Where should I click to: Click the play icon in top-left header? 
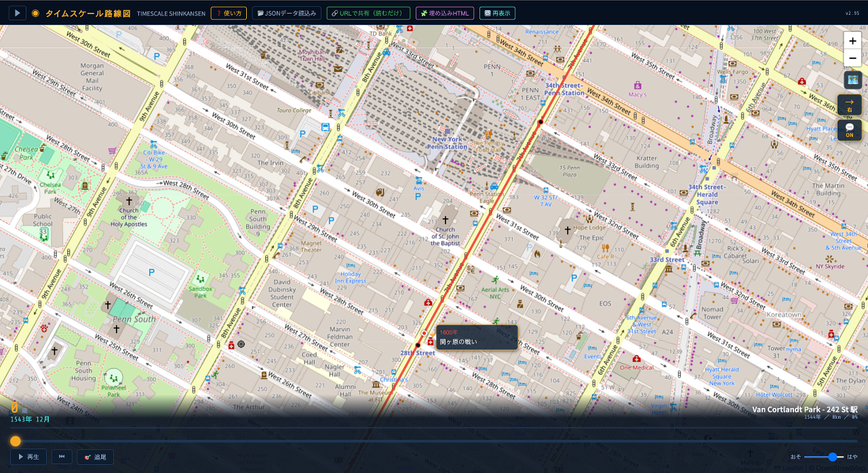point(17,13)
